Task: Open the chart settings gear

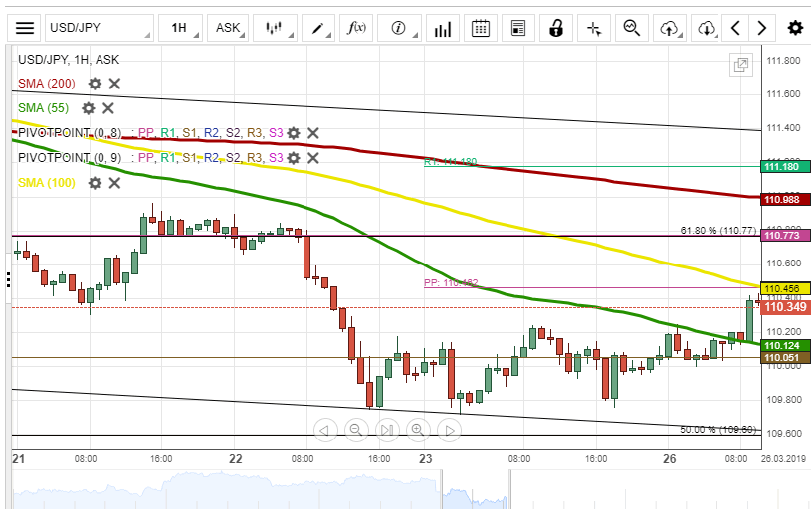Action: tap(795, 28)
